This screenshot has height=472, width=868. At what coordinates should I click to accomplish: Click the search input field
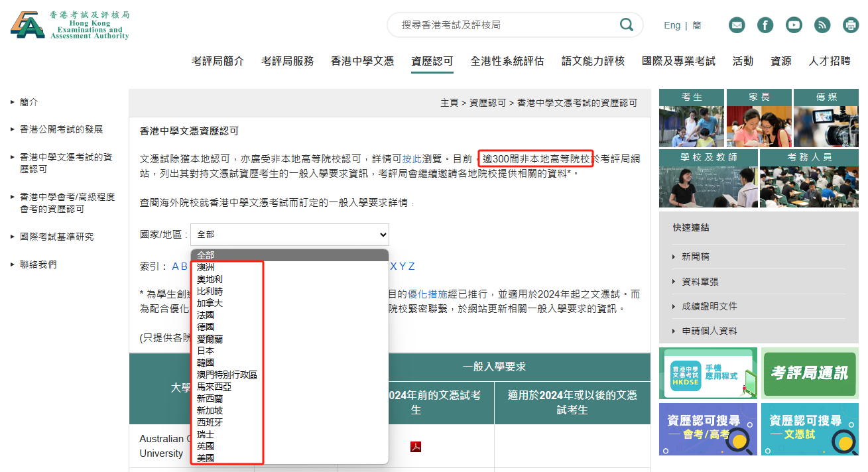[x=504, y=25]
